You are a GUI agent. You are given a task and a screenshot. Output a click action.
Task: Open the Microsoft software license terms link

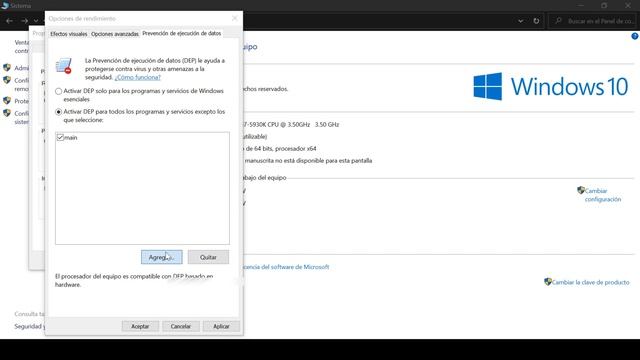[286, 267]
